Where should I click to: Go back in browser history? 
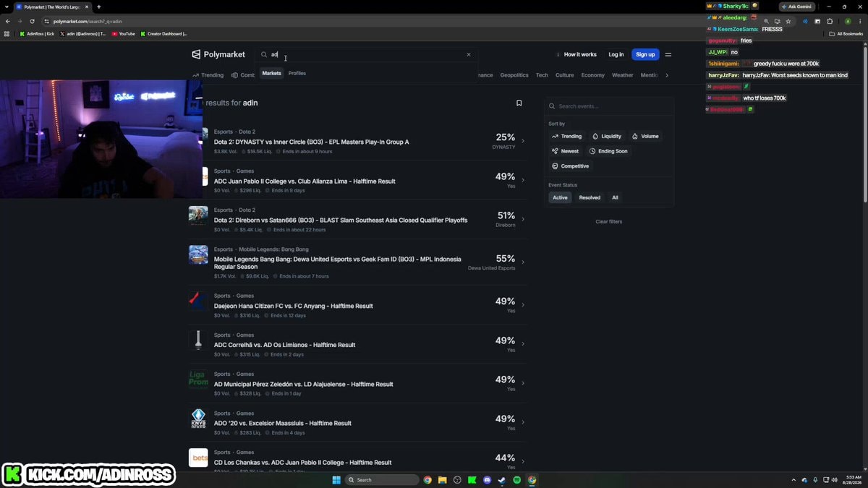point(8,21)
